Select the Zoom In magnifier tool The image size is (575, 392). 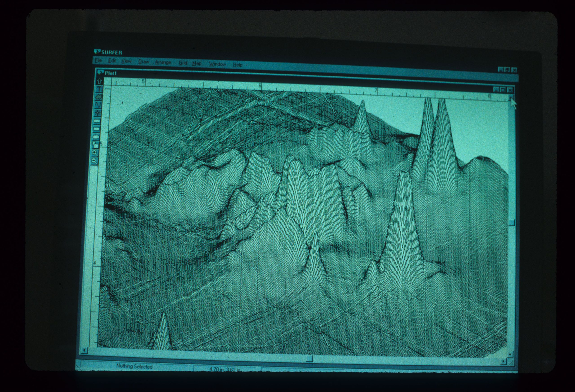pos(95,153)
